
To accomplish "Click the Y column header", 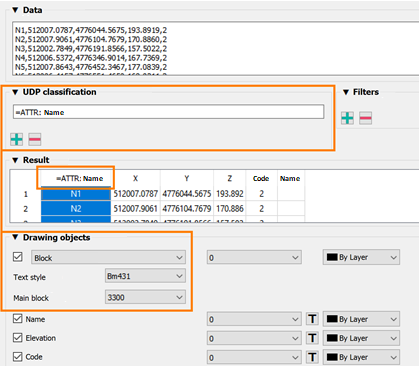I will 187,178.
